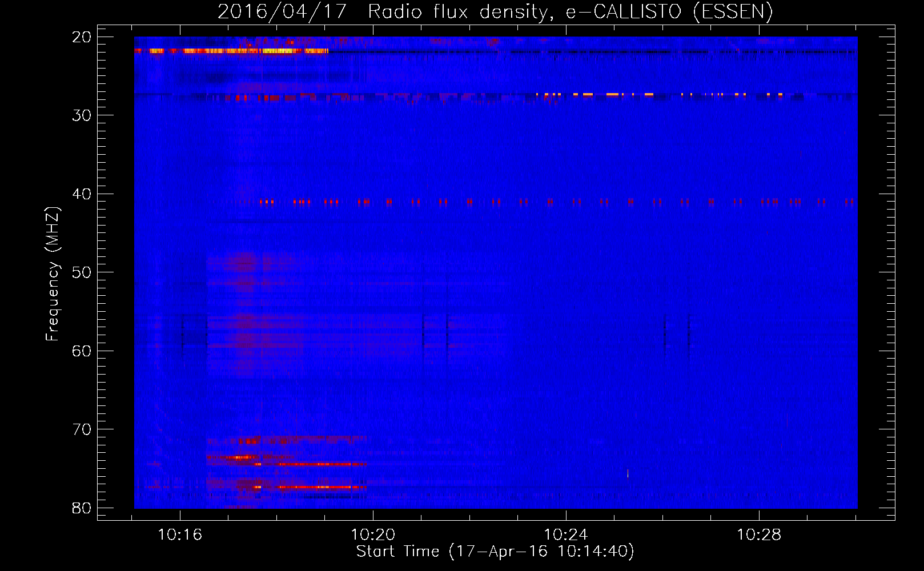Click the '60' frequency tick label
924x571 pixels.
(82, 351)
